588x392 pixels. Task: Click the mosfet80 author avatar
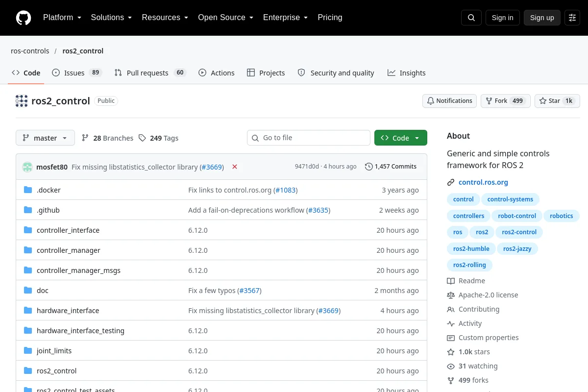(27, 167)
